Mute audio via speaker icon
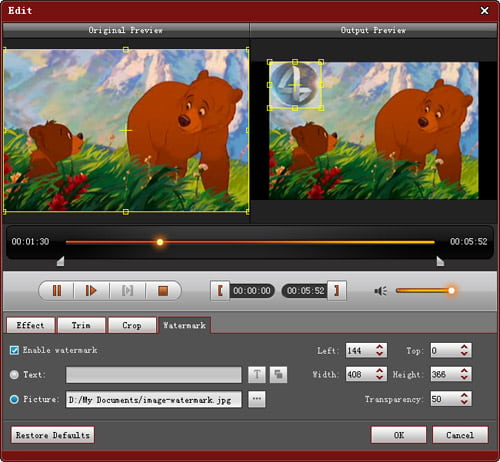This screenshot has height=462, width=500. tap(380, 291)
